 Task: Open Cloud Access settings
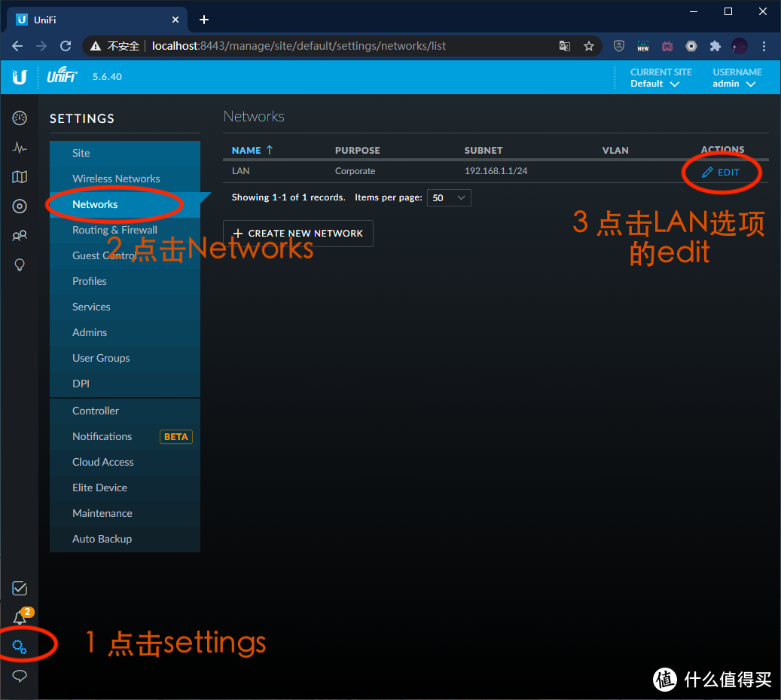125,463
